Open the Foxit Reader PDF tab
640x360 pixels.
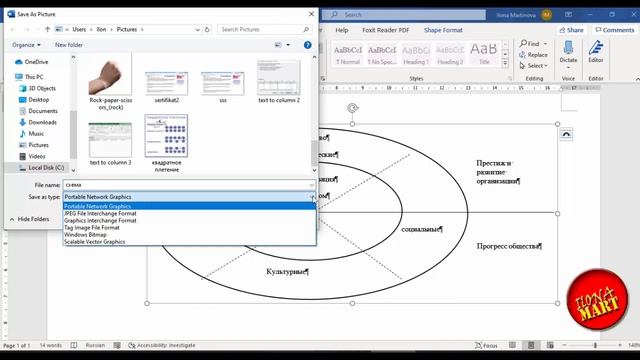tap(385, 30)
